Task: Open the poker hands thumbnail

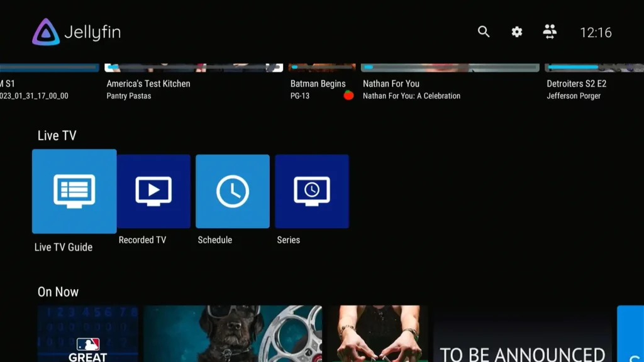Action: (x=378, y=334)
